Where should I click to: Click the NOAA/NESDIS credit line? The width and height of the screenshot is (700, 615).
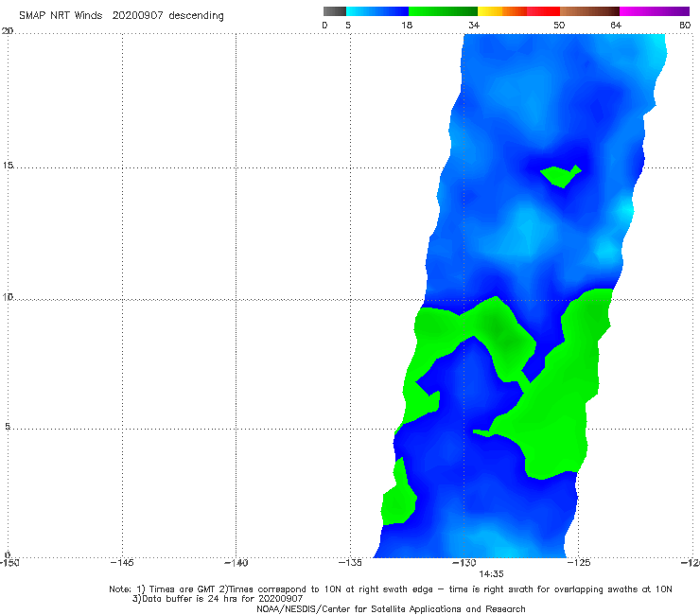tap(391, 608)
